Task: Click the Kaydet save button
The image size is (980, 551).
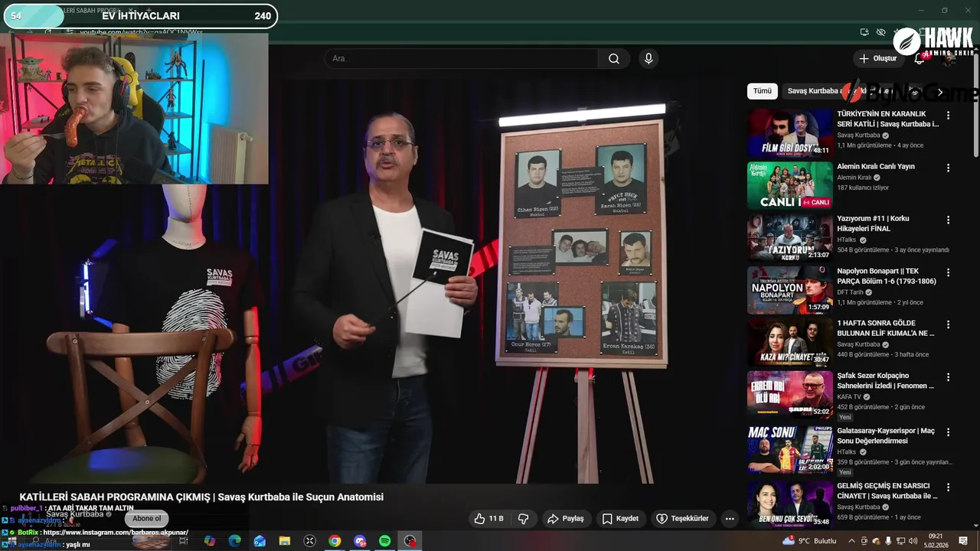Action: click(620, 518)
